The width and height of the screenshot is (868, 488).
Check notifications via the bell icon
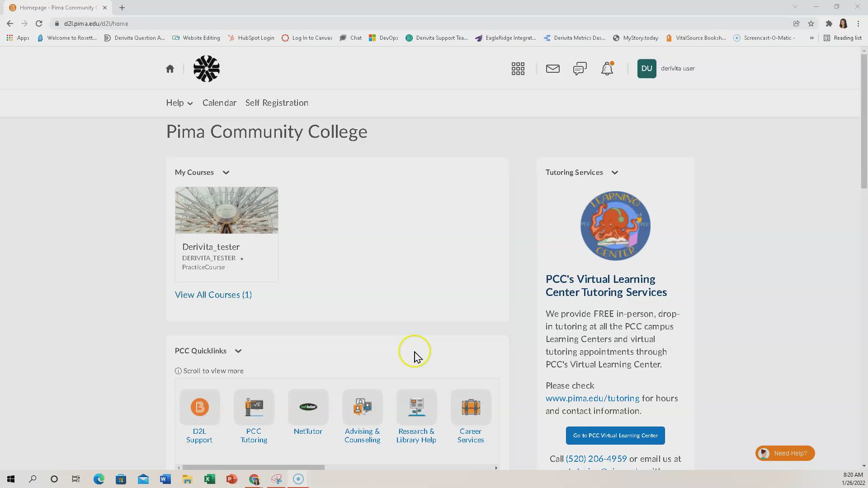point(607,68)
